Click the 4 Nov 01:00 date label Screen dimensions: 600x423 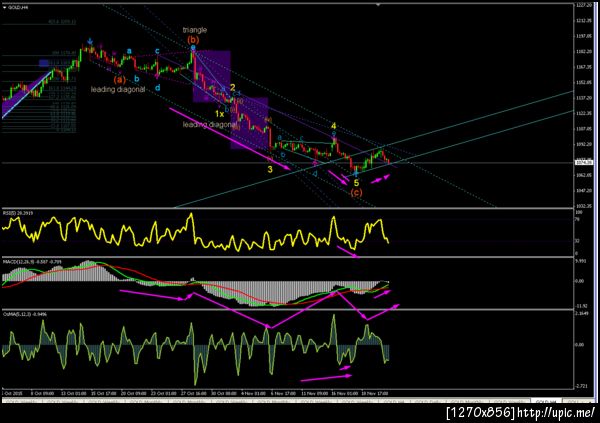[x=253, y=394]
